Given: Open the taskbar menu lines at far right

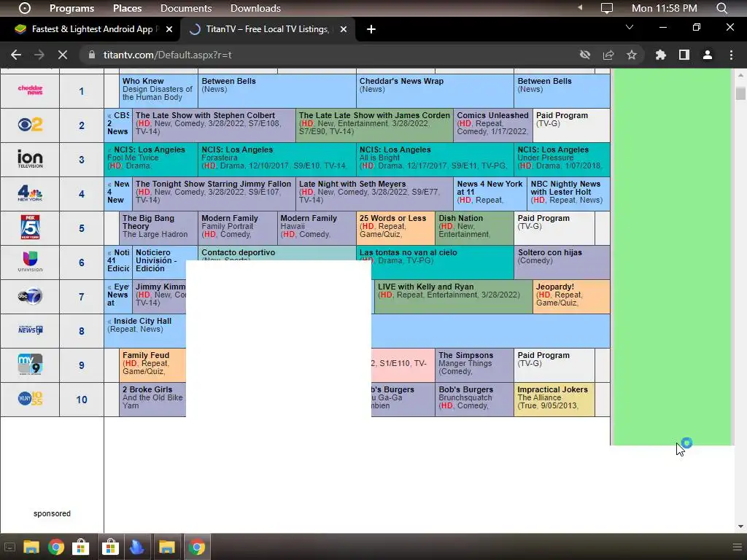Looking at the screenshot, I should pyautogui.click(x=737, y=547).
